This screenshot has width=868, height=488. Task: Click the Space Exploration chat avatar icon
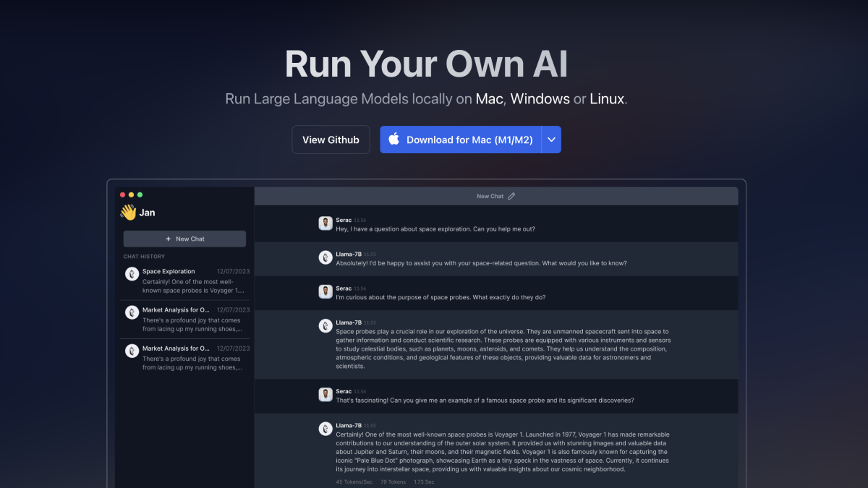(x=132, y=274)
